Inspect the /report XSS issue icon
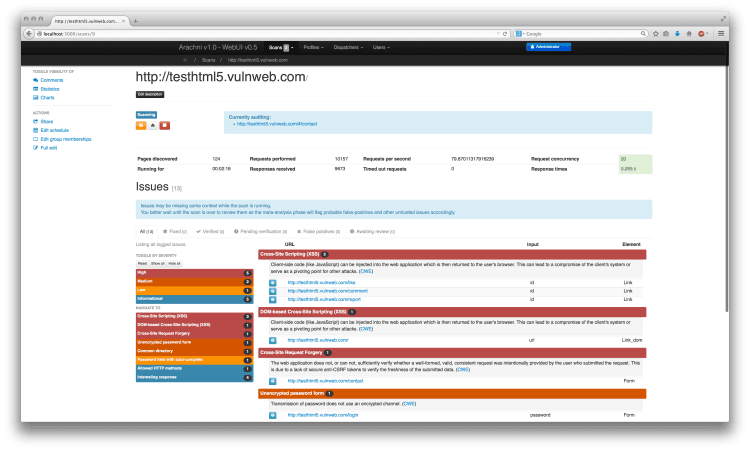Screen dimensions: 750x450 tap(273, 299)
